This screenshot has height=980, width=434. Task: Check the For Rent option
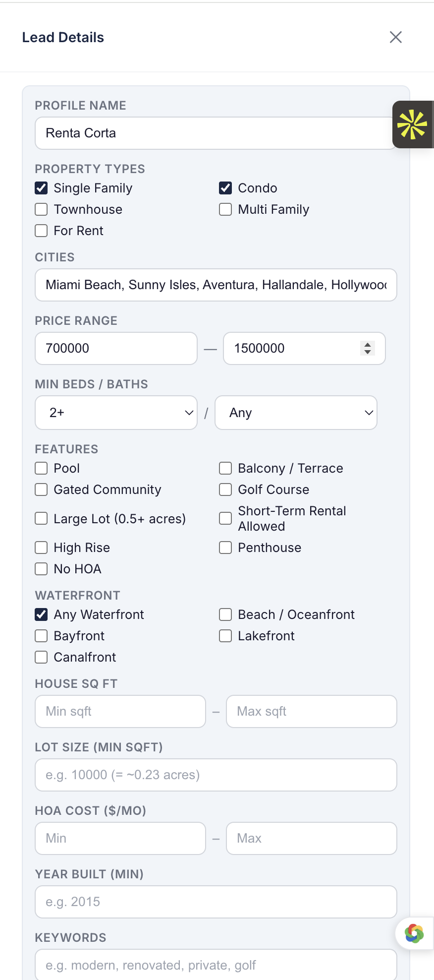[x=41, y=231]
